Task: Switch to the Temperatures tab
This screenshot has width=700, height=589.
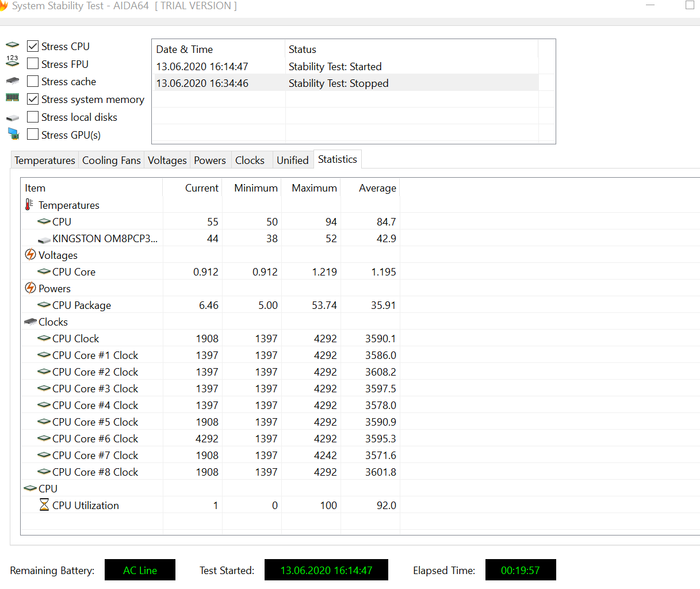Action: (45, 160)
